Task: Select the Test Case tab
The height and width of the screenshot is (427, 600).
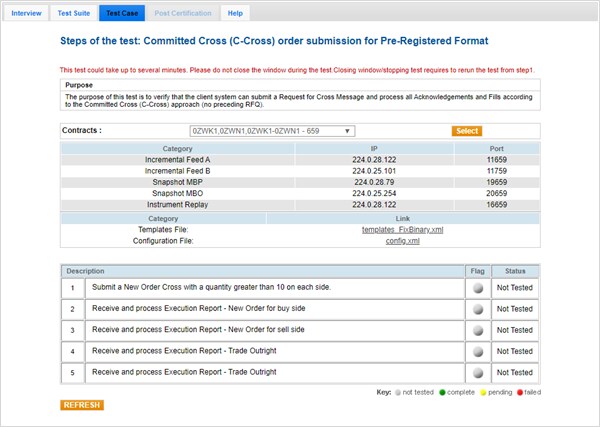Action: point(121,13)
